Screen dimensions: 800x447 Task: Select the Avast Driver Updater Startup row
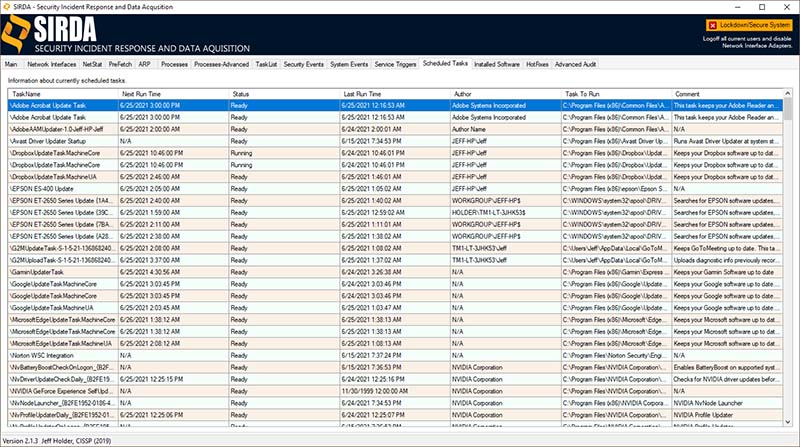pos(395,141)
